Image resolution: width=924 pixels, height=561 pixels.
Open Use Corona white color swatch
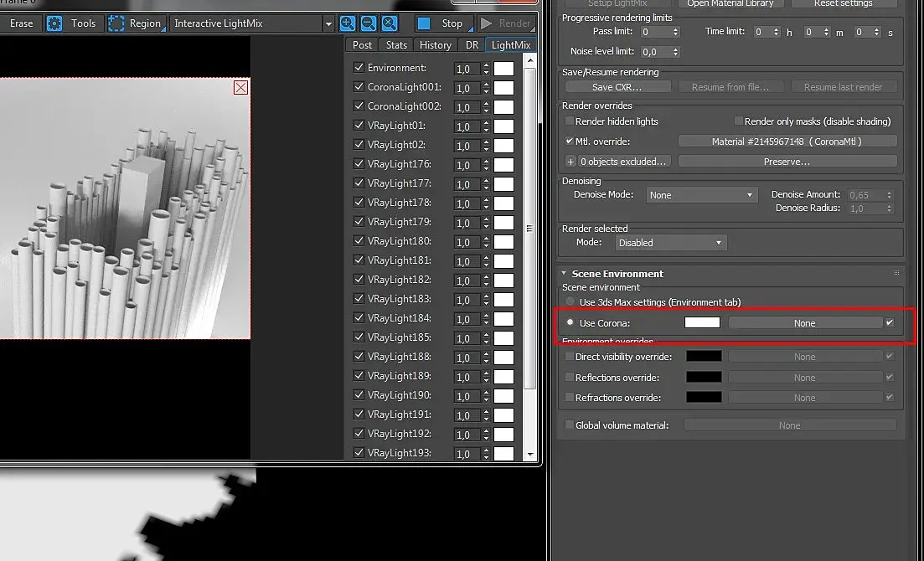coord(703,322)
